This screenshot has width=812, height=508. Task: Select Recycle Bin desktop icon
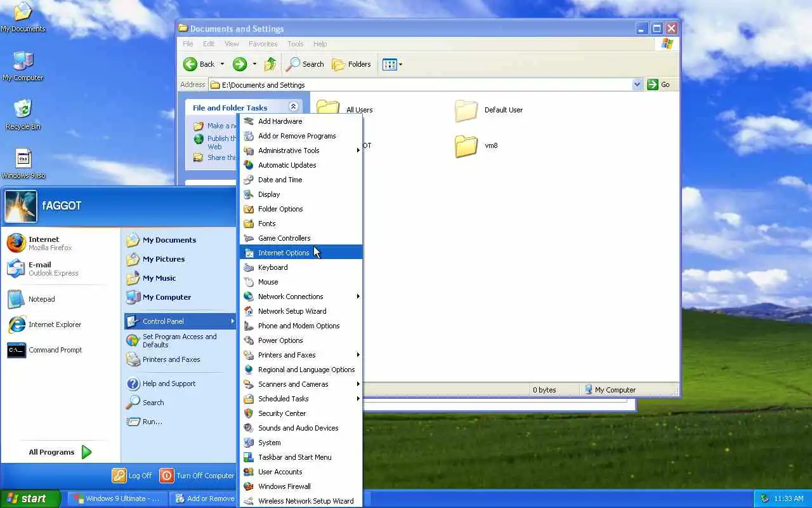23,115
